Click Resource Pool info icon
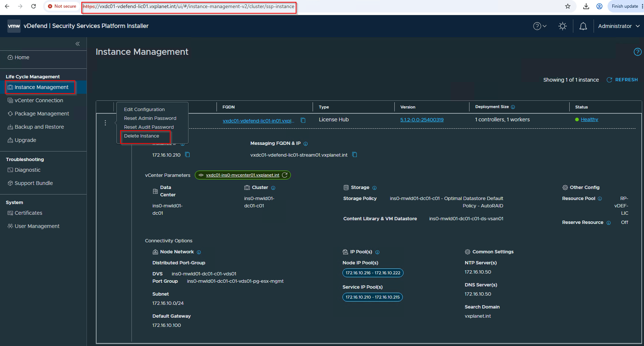This screenshot has width=644, height=346. click(600, 199)
